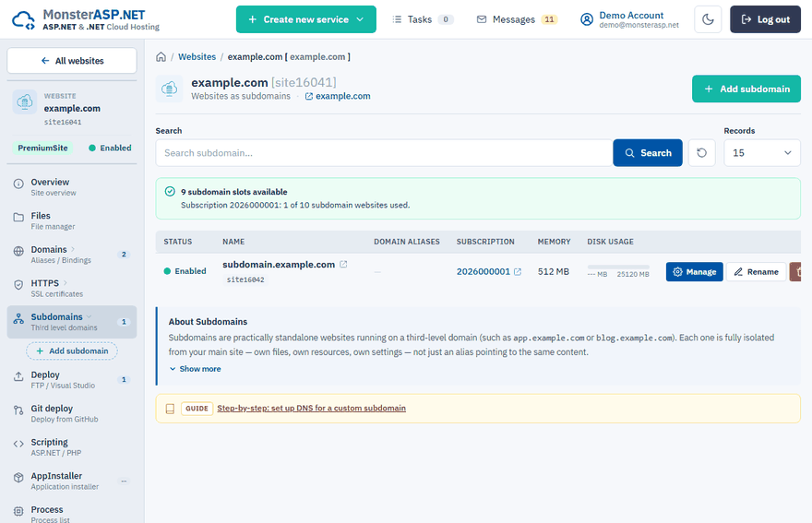Open Files file manager in sidebar
This screenshot has height=523, width=812.
72,220
